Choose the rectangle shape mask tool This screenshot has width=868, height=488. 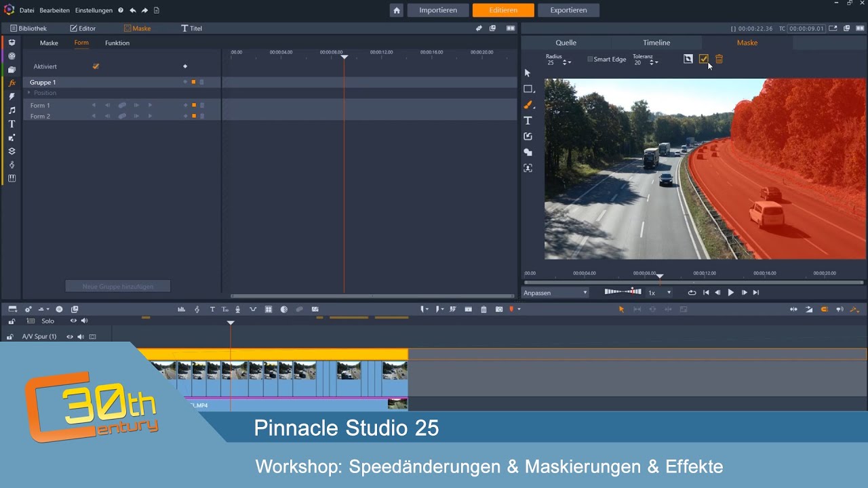pyautogui.click(x=528, y=89)
